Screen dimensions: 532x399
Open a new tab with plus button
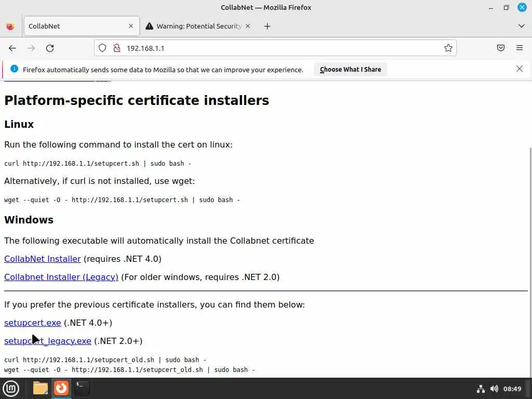click(268, 26)
